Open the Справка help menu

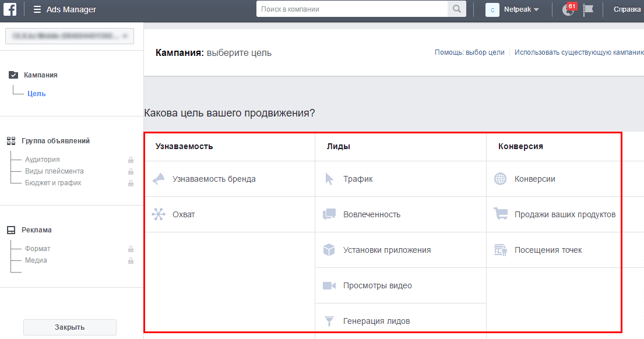628,9
